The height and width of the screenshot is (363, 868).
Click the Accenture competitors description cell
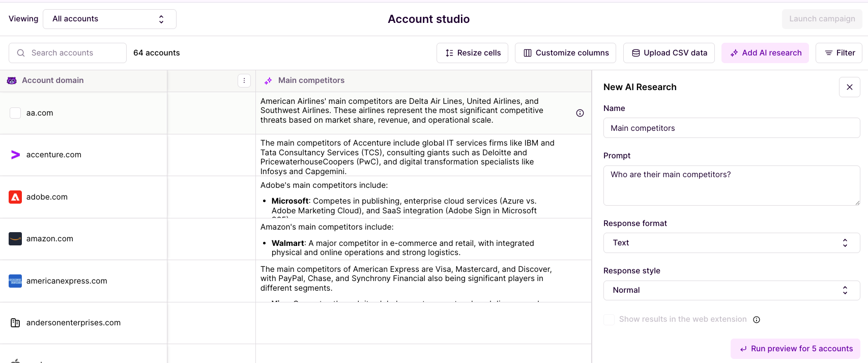pos(423,155)
